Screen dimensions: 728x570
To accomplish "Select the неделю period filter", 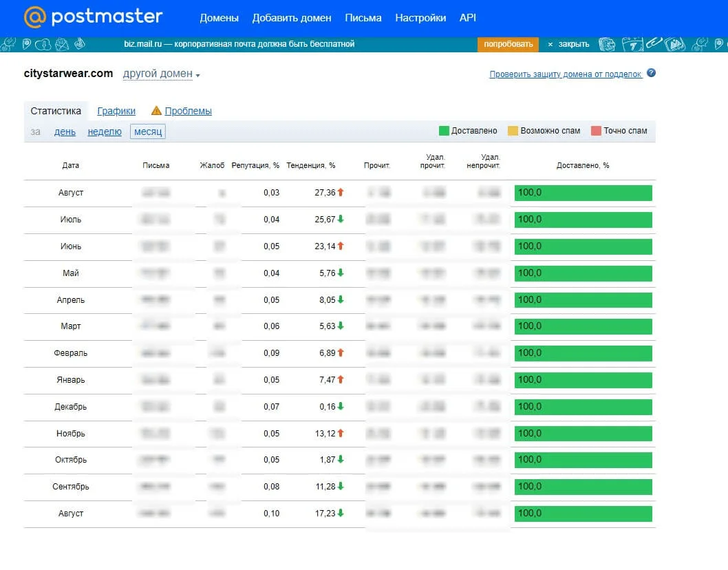I will pos(105,131).
